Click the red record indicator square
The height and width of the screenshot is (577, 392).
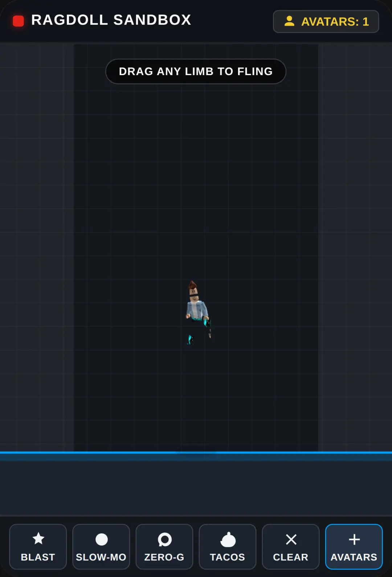click(19, 21)
